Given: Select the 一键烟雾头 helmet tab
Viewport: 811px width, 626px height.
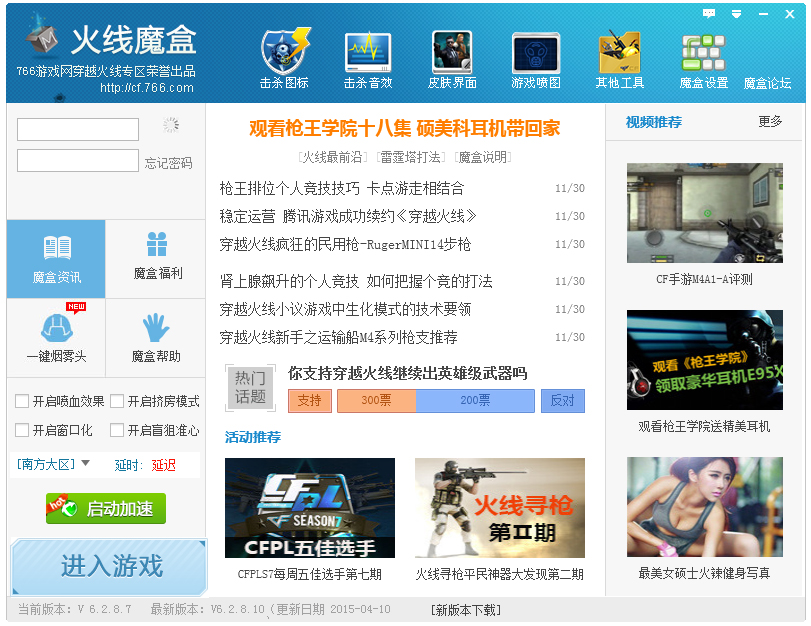Looking at the screenshot, I should [x=56, y=338].
